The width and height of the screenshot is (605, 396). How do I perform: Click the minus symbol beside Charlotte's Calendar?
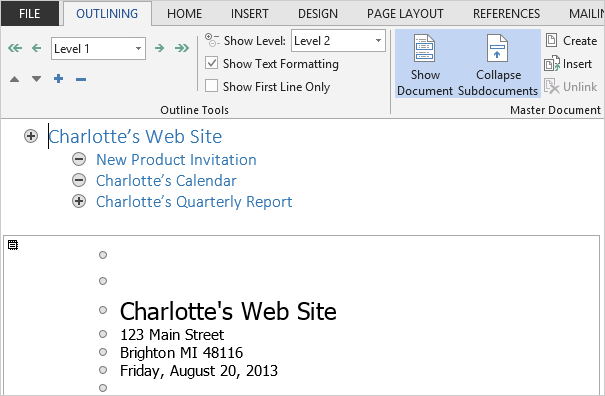click(79, 180)
